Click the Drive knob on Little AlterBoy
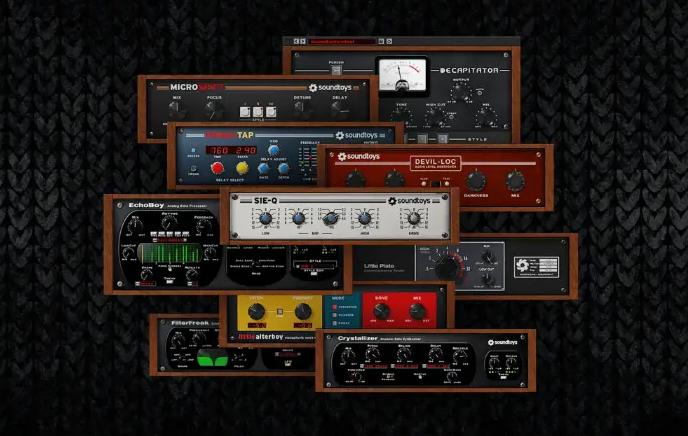The height and width of the screenshot is (436, 688). tap(381, 311)
